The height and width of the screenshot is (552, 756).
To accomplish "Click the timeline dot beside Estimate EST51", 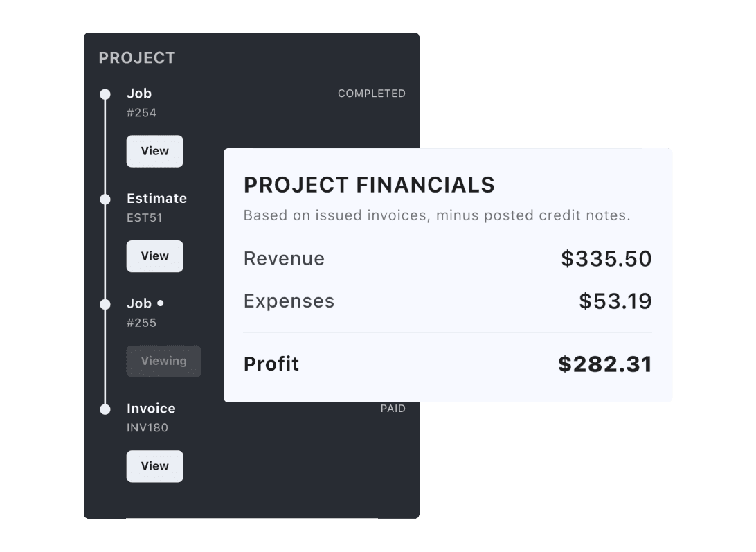I will (105, 199).
